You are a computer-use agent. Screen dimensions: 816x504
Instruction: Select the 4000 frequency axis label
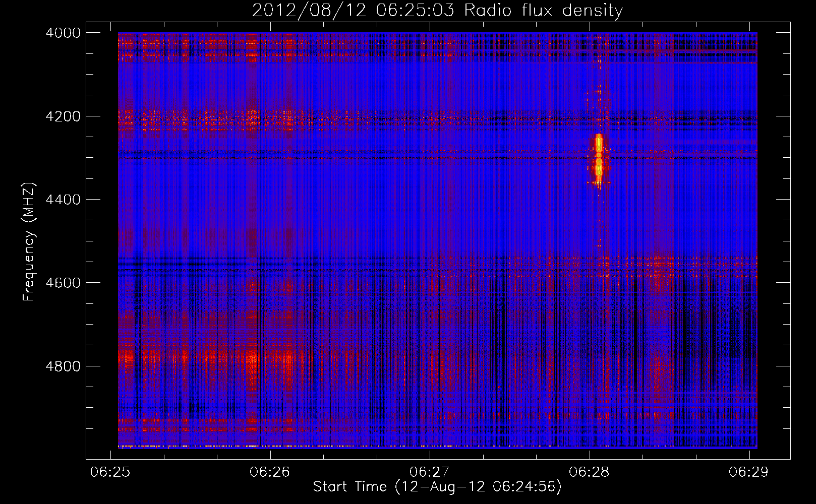point(63,33)
